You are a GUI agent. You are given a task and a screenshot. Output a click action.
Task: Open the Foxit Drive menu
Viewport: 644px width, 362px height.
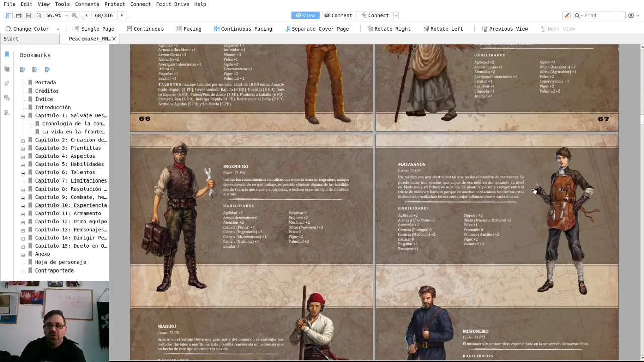coord(172,4)
